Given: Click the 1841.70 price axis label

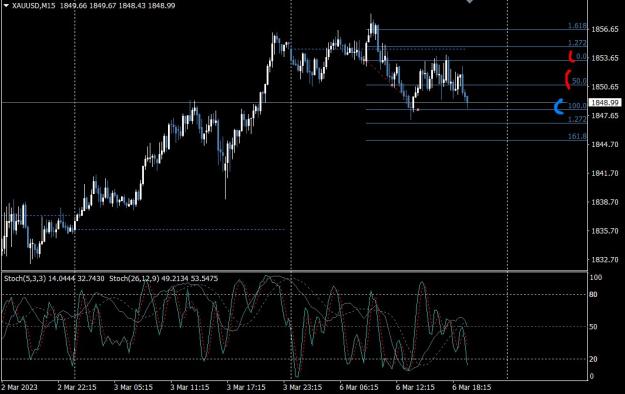Looking at the screenshot, I should click(x=605, y=173).
